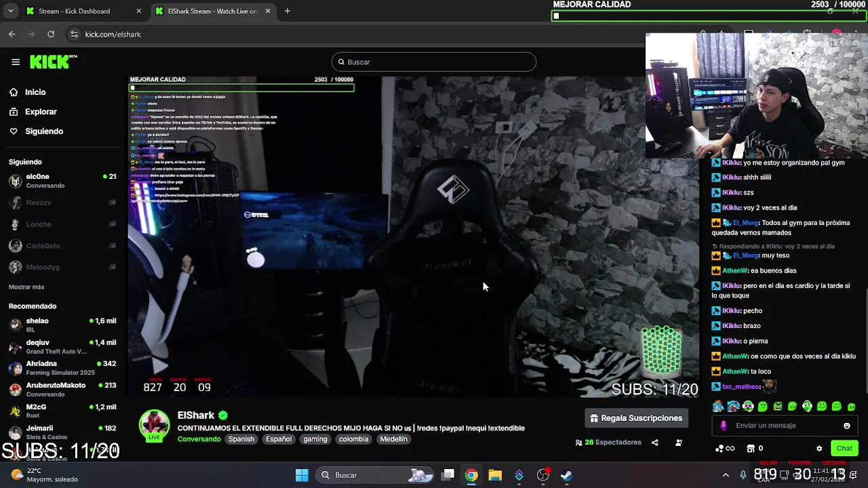Select the Español tag
The width and height of the screenshot is (868, 488).
(x=278, y=439)
